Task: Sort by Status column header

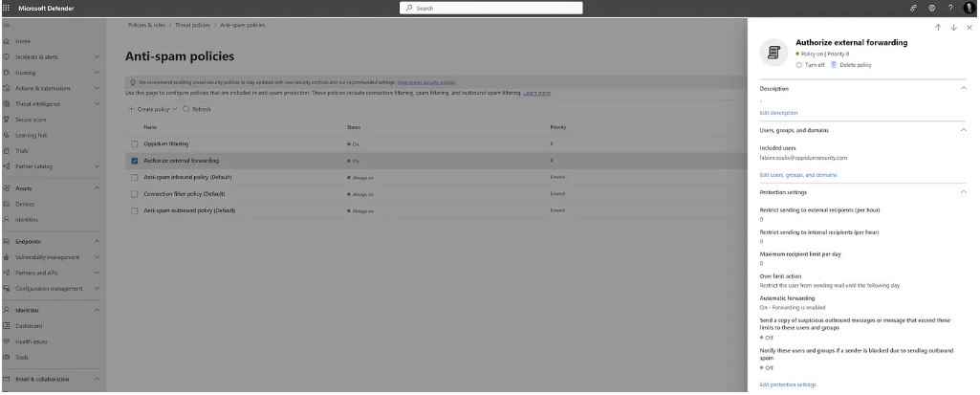Action: tap(354, 127)
